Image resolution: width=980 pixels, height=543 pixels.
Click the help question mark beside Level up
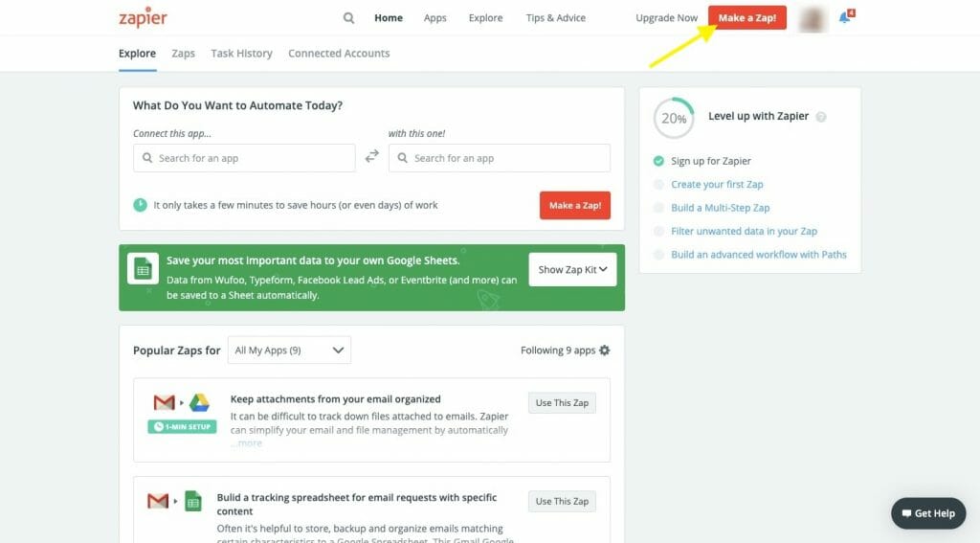coord(821,117)
